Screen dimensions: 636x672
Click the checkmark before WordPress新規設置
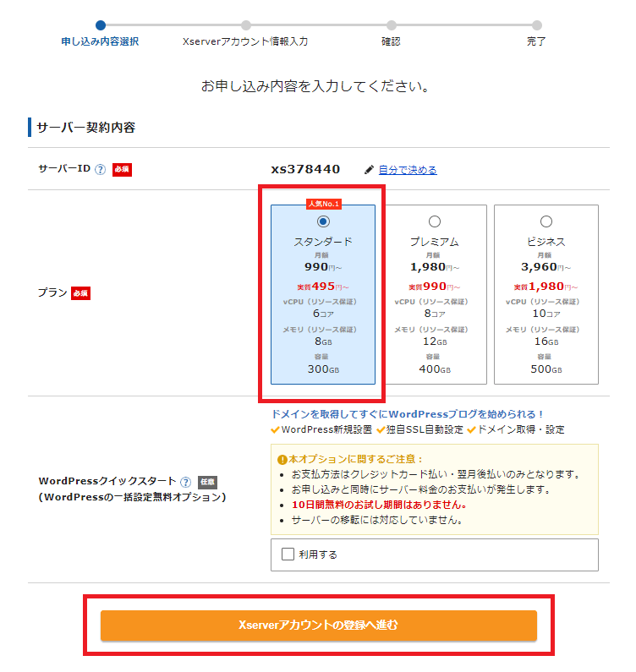[x=276, y=430]
